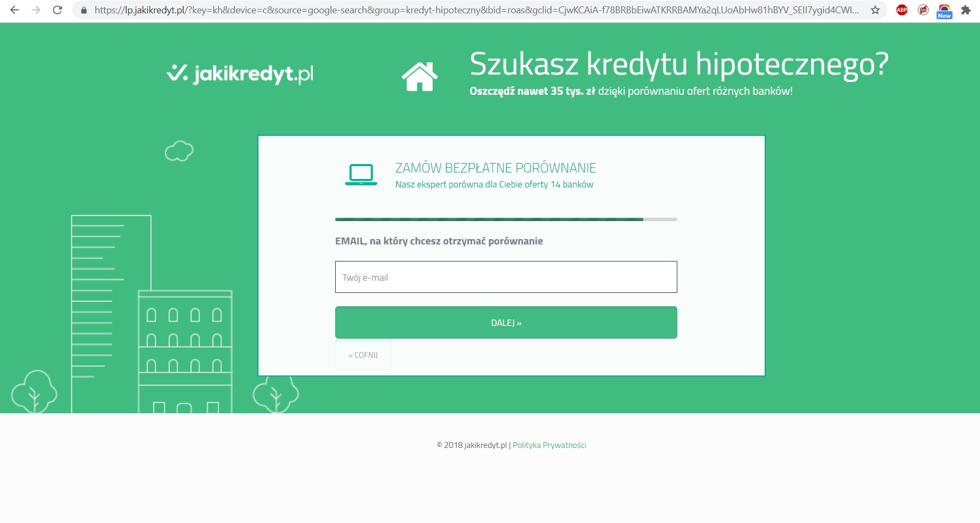Click the browser forward arrow
The image size is (980, 523).
[36, 10]
